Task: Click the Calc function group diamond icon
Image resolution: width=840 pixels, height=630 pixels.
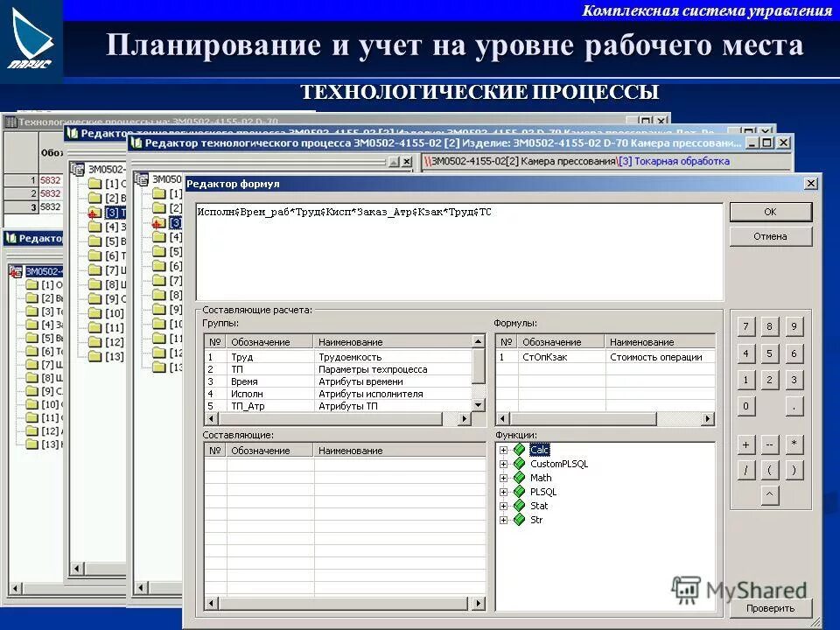Action: [519, 449]
